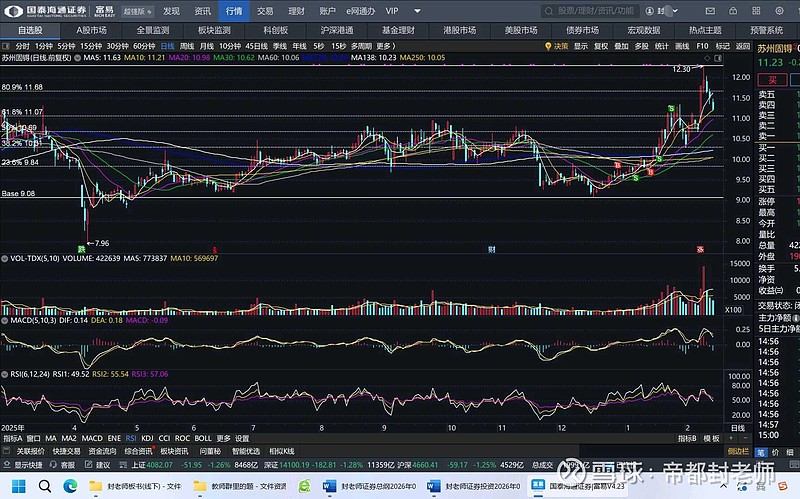Open the green browser icon in taskbar
The width and height of the screenshot is (800, 499).
[x=305, y=486]
